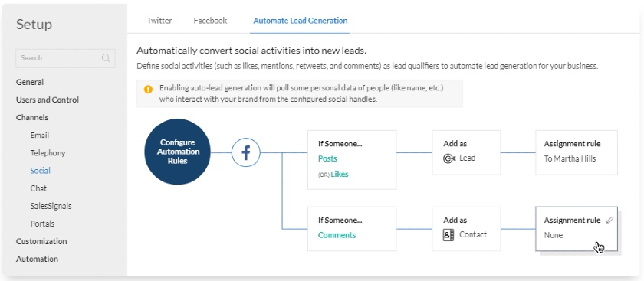Screen dimensions: 644x281
Task: Click the Posts trigger link
Action: (327, 158)
